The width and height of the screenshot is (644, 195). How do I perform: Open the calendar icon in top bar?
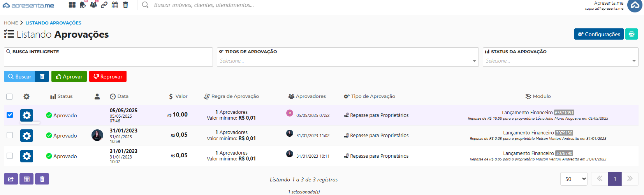[x=115, y=5]
